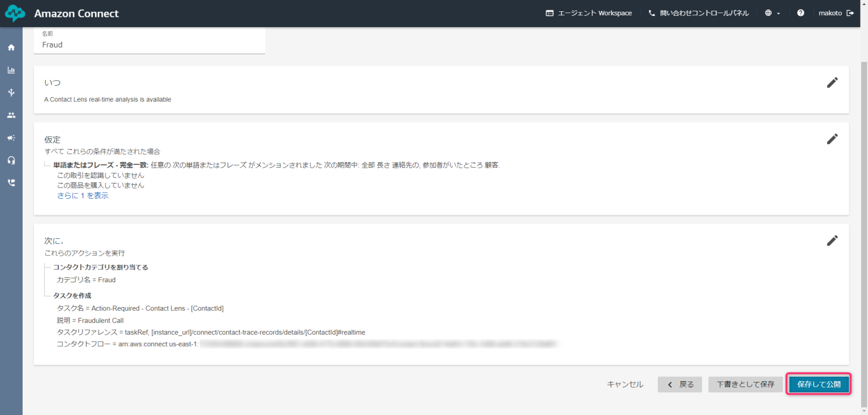Click the users management sidebar icon

click(x=11, y=115)
